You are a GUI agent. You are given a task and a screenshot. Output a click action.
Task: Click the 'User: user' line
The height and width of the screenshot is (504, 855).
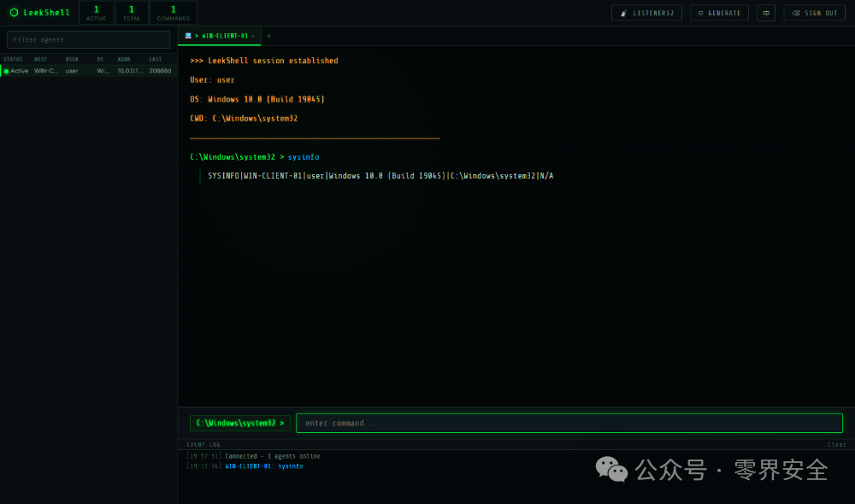tap(212, 79)
